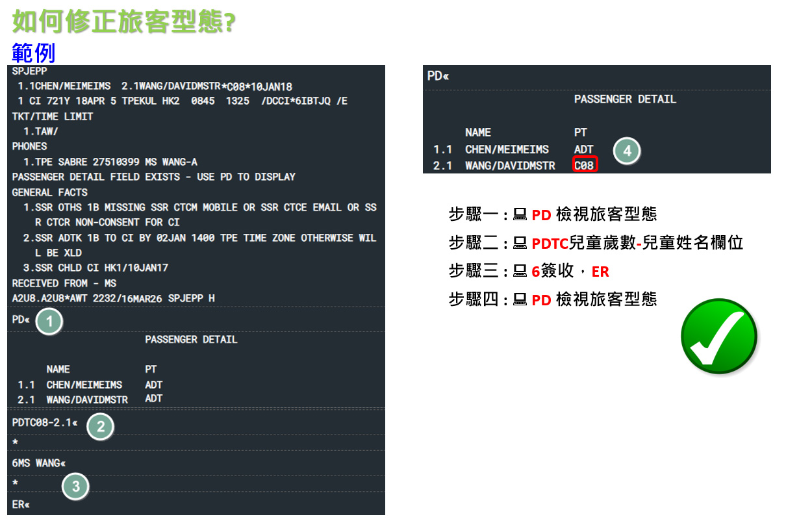Select the PDTC08-2.1 command line

[44, 423]
